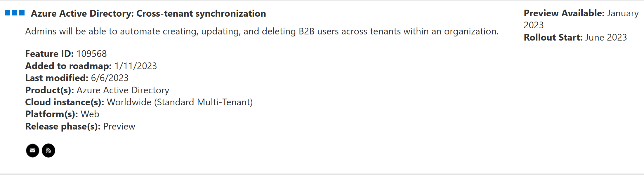
Task: Click the 2023 year under Preview Available
Action: pos(534,25)
